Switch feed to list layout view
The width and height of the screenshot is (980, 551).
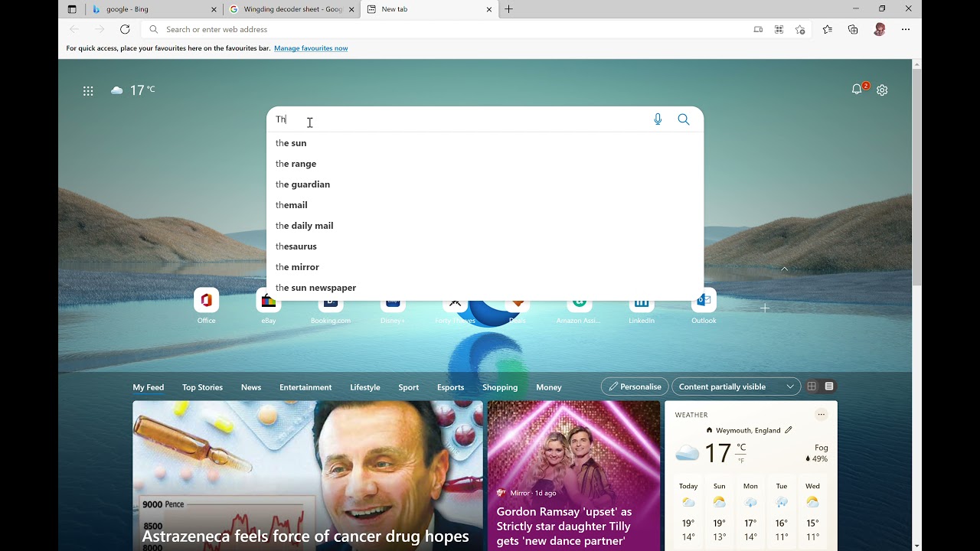tap(829, 386)
